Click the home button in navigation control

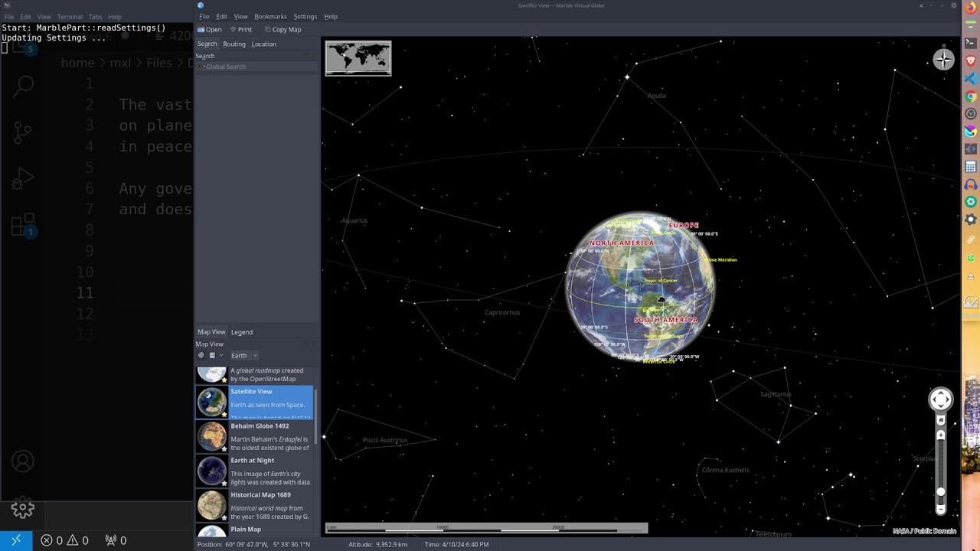(x=941, y=420)
